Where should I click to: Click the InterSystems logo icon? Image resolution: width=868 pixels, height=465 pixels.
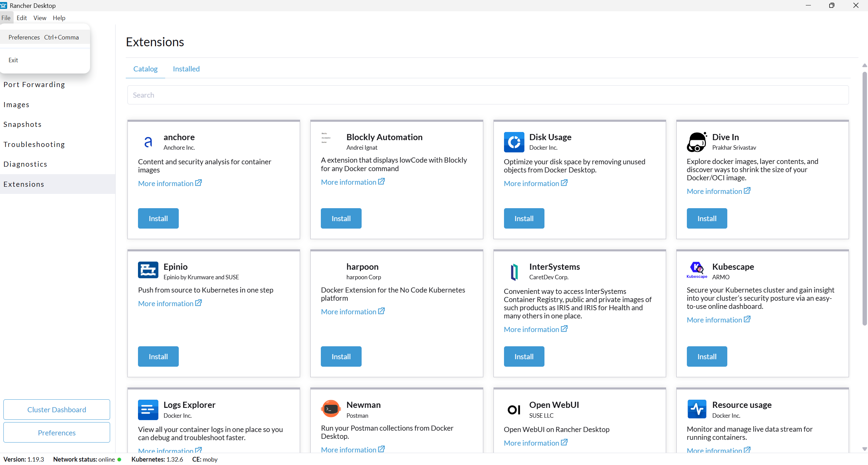(x=514, y=271)
